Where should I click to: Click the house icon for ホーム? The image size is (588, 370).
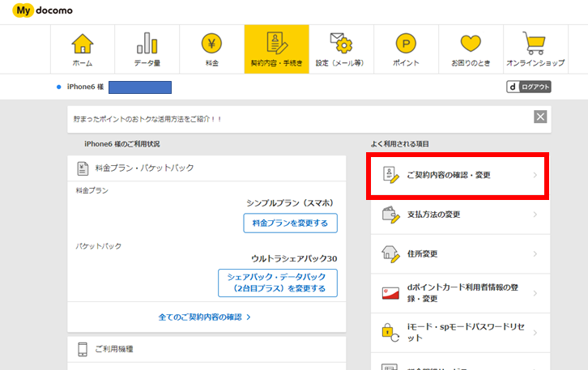(83, 44)
